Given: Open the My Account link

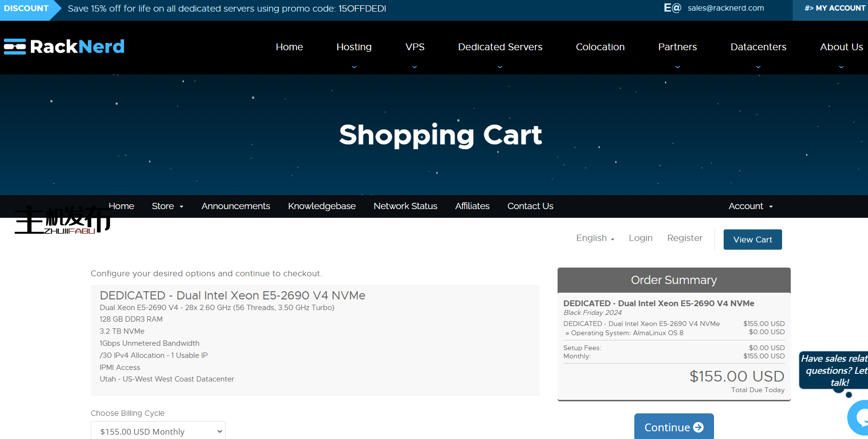Looking at the screenshot, I should pyautogui.click(x=834, y=8).
